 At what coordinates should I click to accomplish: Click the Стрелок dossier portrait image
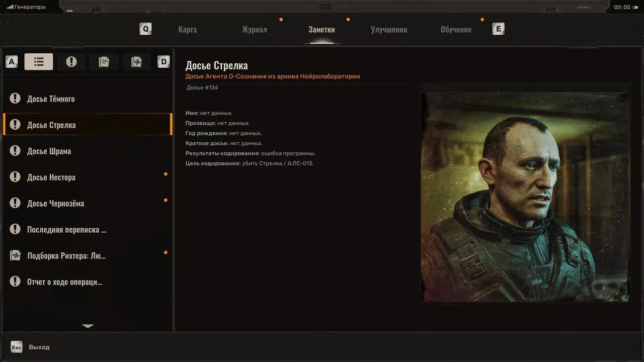point(525,197)
